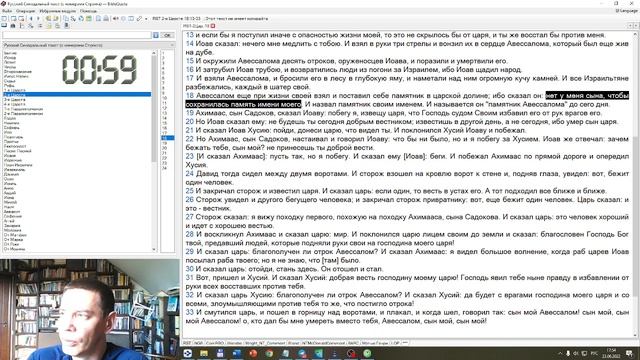Select chapter 20 in the chapter list
The height and width of the screenshot is (360, 640).
(x=164, y=148)
